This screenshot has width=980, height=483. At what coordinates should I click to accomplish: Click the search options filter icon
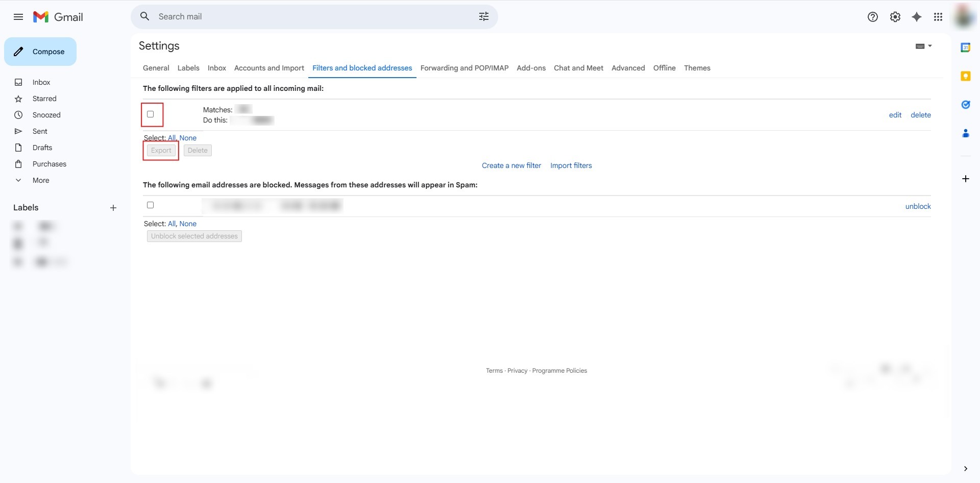point(483,17)
